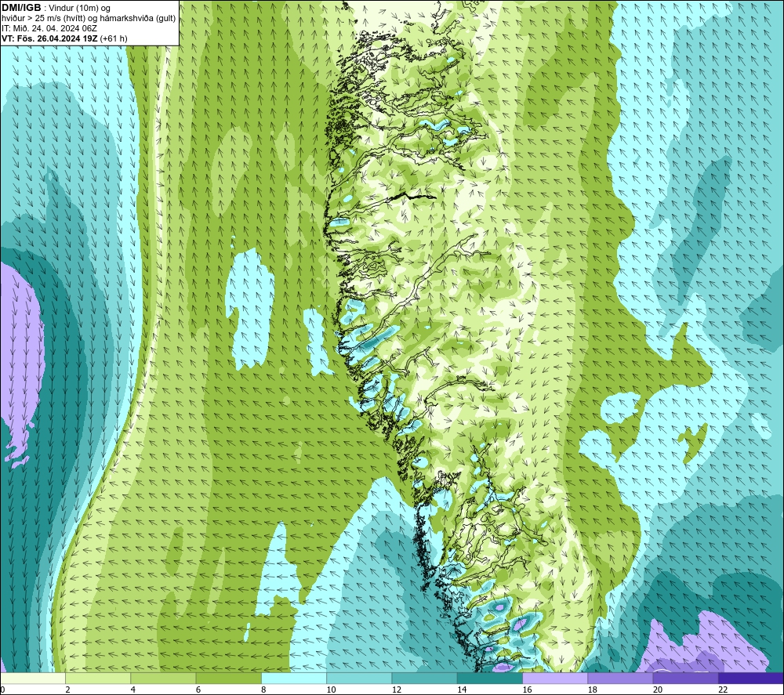Click the legend label '22'
This screenshot has width=784, height=695.
tap(723, 690)
